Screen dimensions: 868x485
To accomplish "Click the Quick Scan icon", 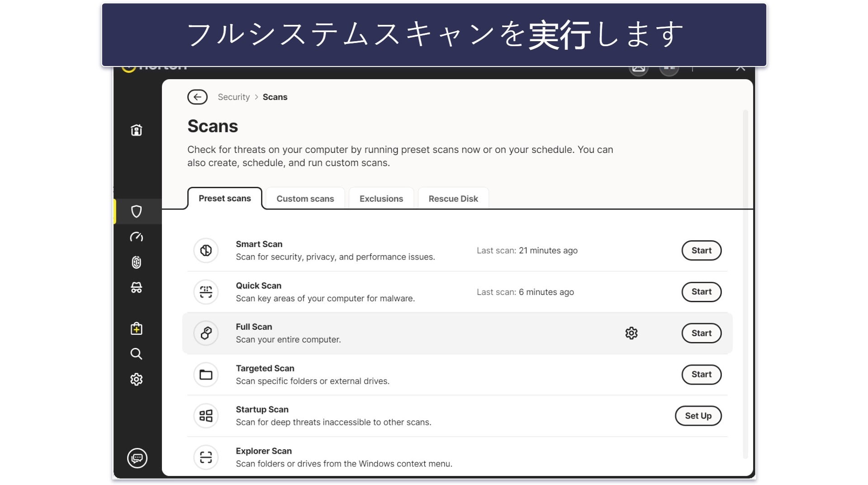I will coord(206,292).
